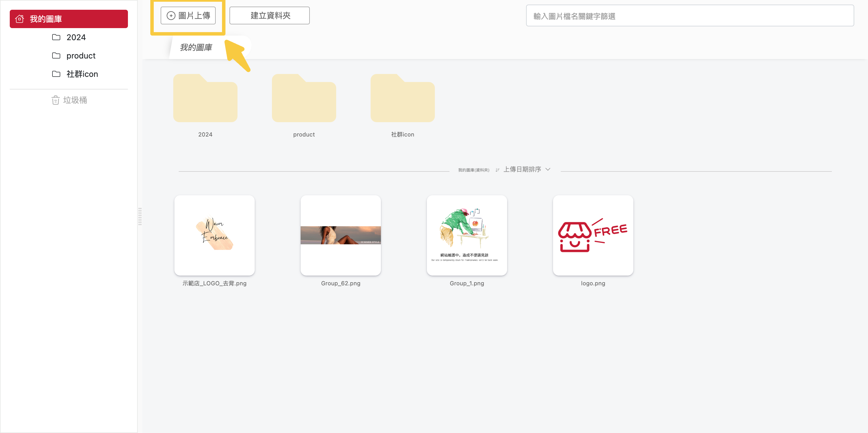The width and height of the screenshot is (868, 433).
Task: Select the logo.png FREE shop thumbnail
Action: [x=593, y=235]
